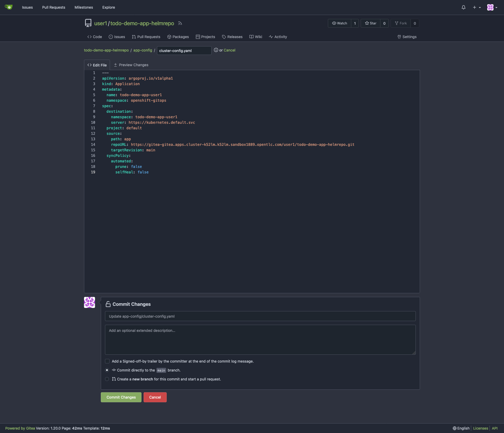Open the API footer link

[x=495, y=428]
